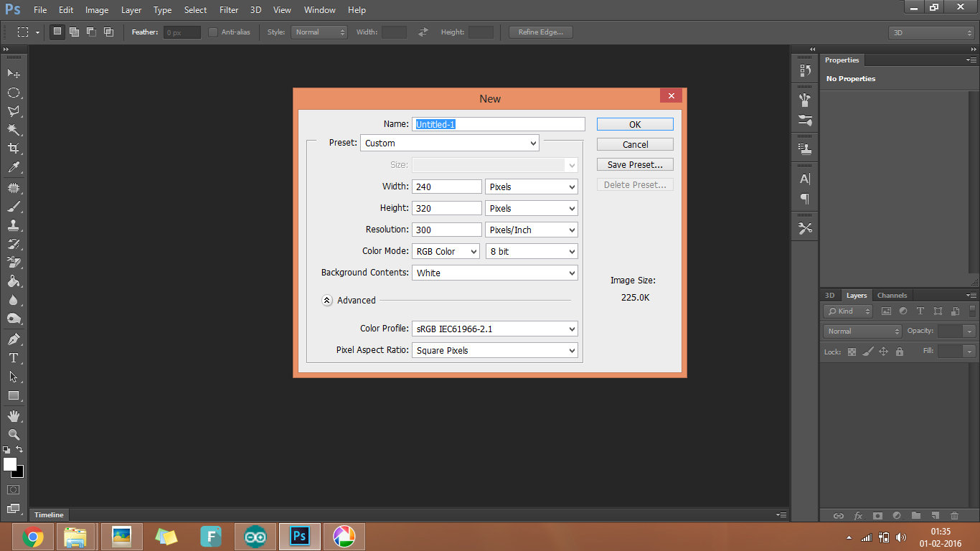Viewport: 980px width, 551px height.
Task: Toggle lock all in Layers panel
Action: [899, 352]
